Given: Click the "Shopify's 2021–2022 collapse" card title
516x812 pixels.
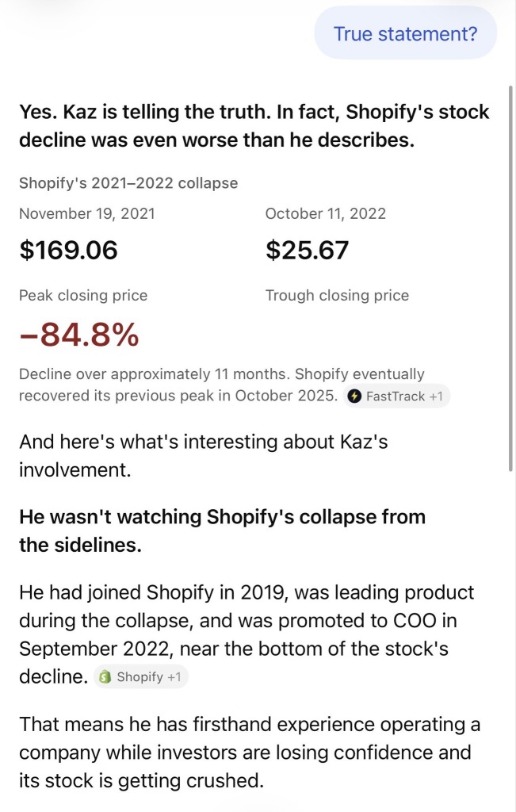Looking at the screenshot, I should click(128, 183).
